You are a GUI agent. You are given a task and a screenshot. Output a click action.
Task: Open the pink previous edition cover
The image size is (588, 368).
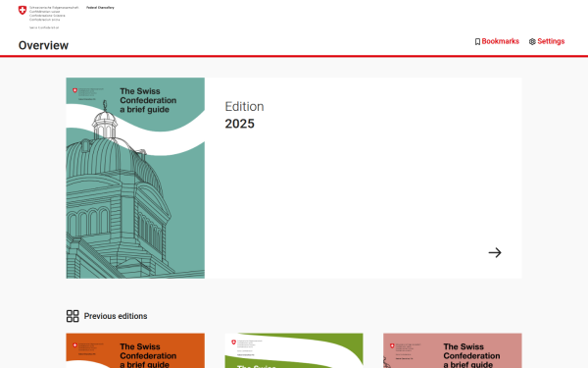click(452, 350)
